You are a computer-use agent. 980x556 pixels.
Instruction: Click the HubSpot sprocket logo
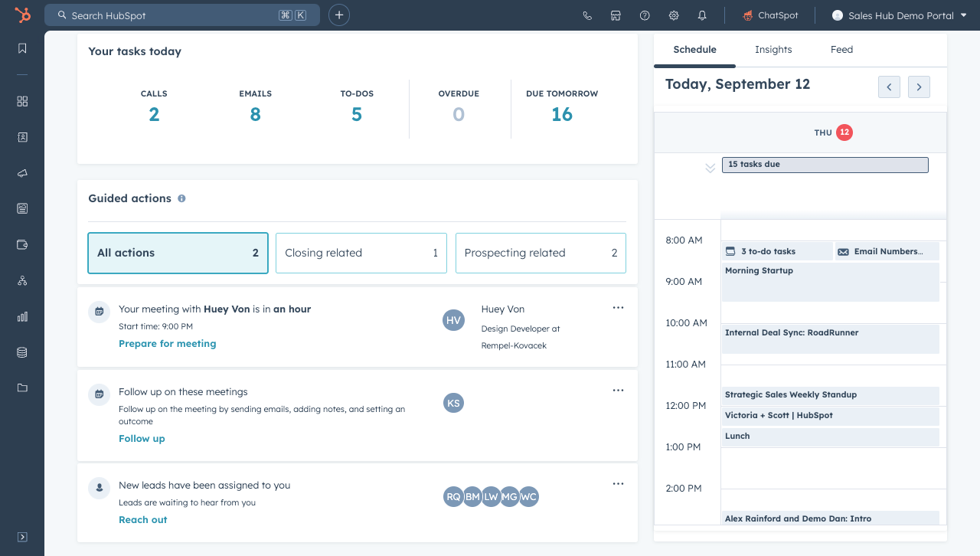22,15
